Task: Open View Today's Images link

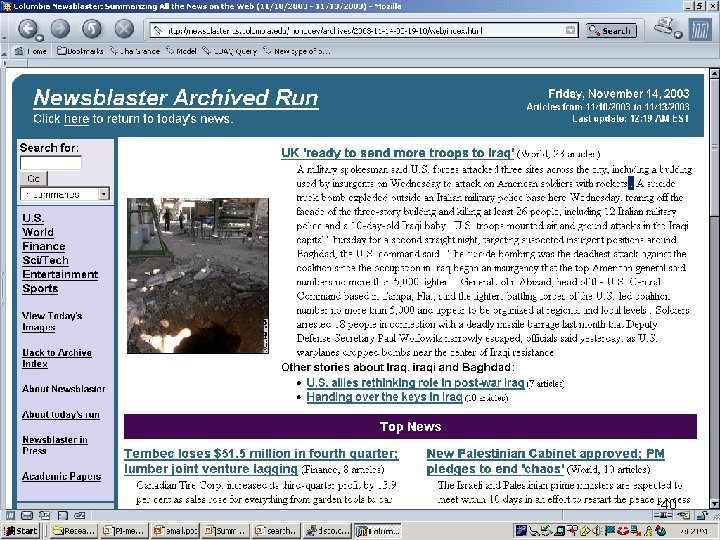Action: click(52, 321)
